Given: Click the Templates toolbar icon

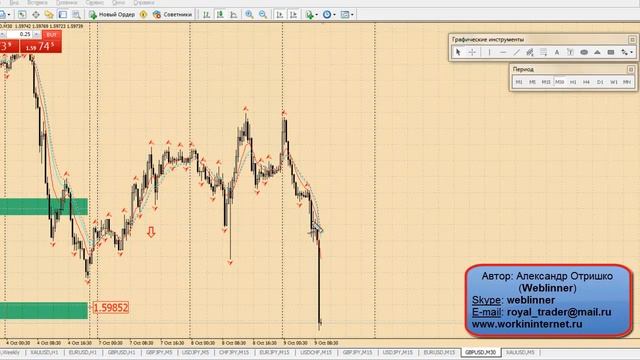Looking at the screenshot, I should 345,15.
